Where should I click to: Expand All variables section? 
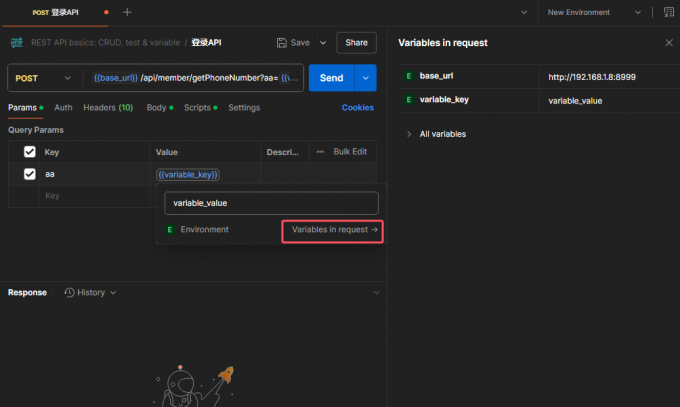coord(409,134)
